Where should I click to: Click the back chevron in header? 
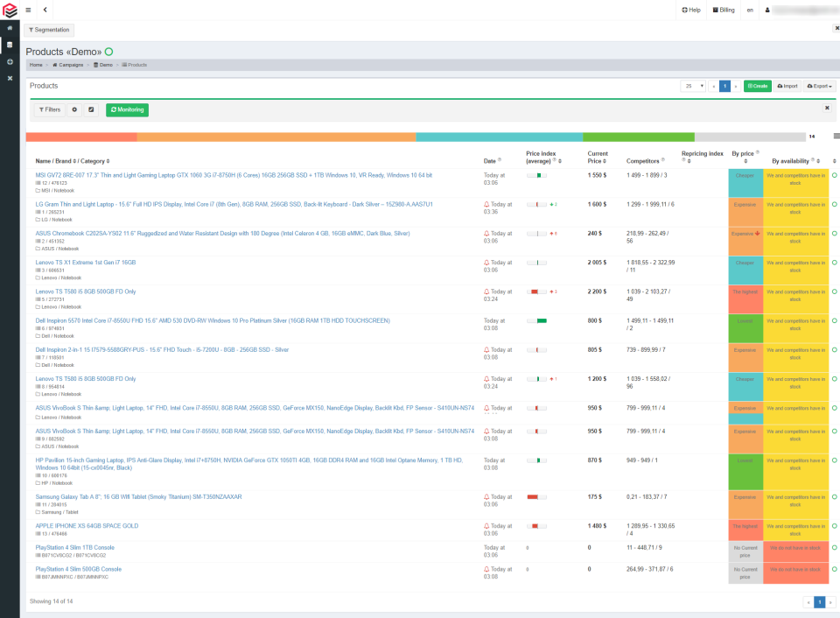[45, 10]
